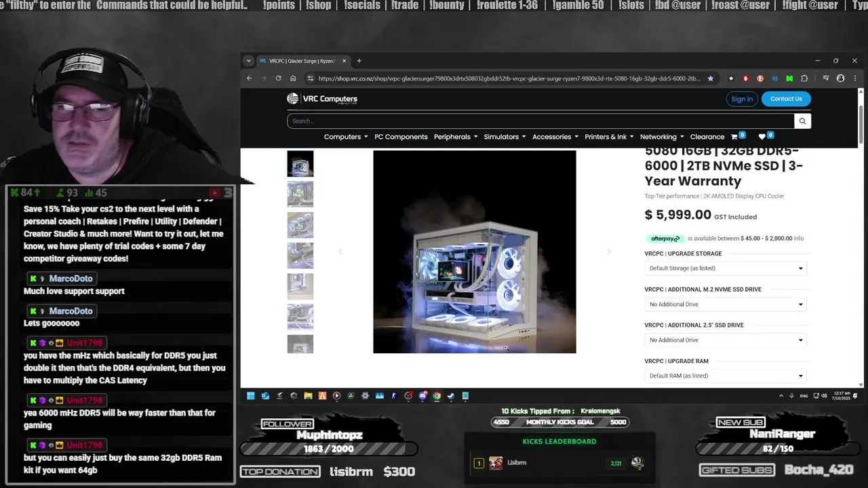Open Discord taskbar icon
The image size is (868, 488).
pyautogui.click(x=422, y=396)
